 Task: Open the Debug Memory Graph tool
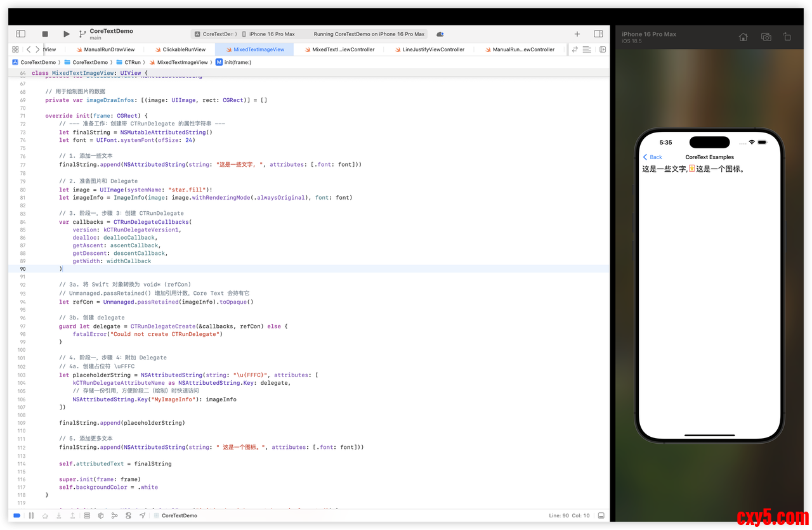tap(115, 515)
